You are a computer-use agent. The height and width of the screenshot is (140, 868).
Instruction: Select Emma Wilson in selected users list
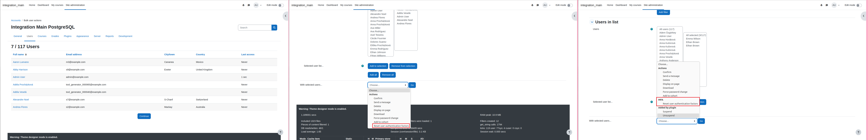click(693, 39)
